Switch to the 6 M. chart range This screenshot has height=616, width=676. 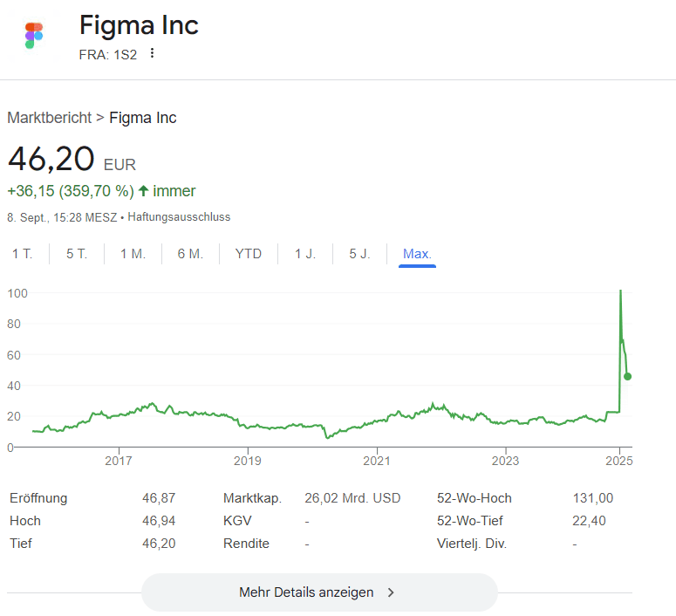[x=190, y=254]
